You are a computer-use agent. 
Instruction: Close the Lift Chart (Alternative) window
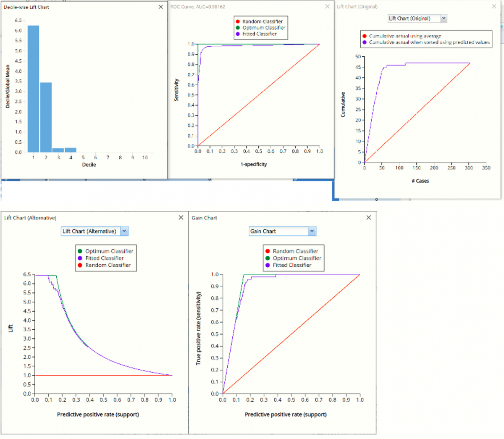click(x=181, y=218)
